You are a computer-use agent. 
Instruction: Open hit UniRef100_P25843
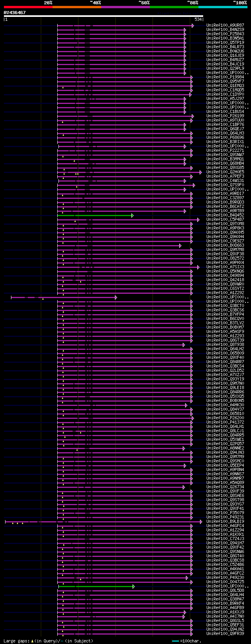point(225,34)
